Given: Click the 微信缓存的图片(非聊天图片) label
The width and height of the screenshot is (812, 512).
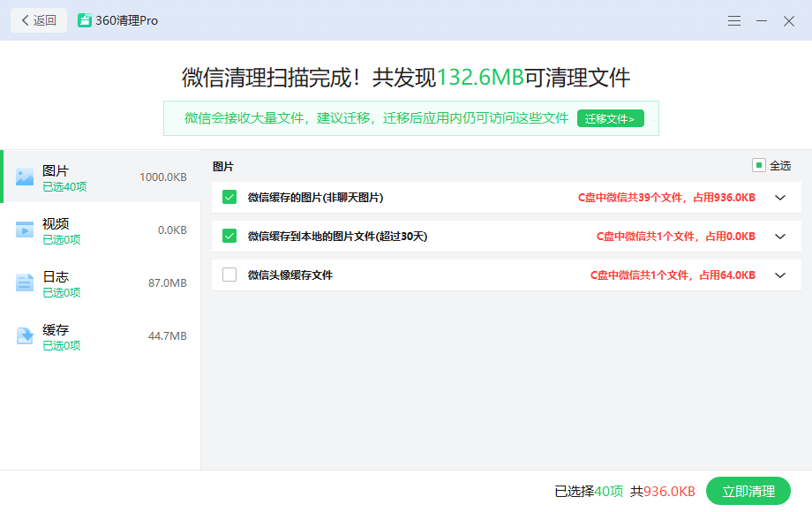Looking at the screenshot, I should pyautogui.click(x=315, y=197).
